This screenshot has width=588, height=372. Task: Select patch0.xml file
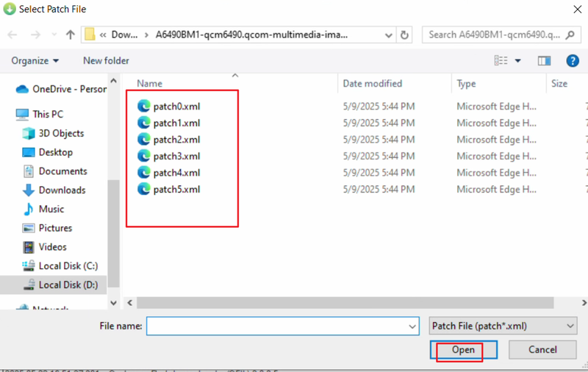[169, 107]
